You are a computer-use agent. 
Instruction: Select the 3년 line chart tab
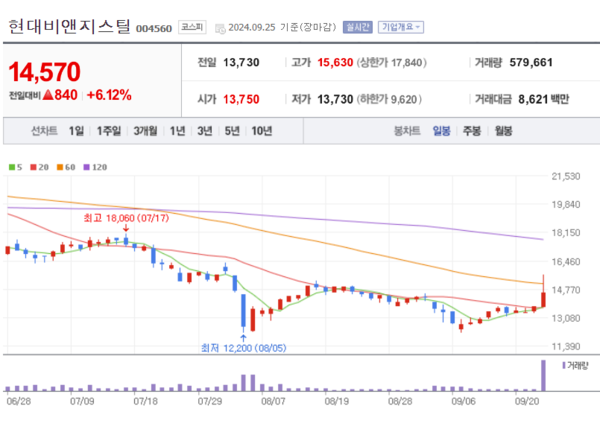click(x=205, y=131)
